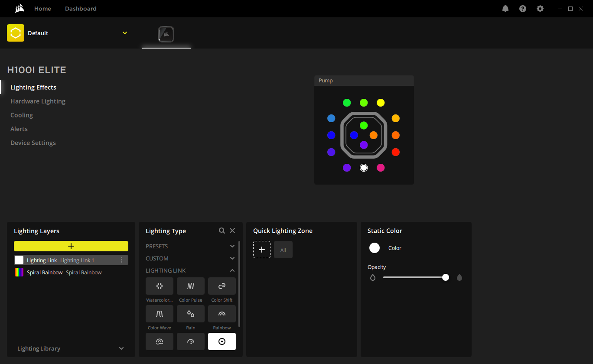The image size is (593, 364).
Task: Choose the Watercolor lighting effect
Action: 160,286
